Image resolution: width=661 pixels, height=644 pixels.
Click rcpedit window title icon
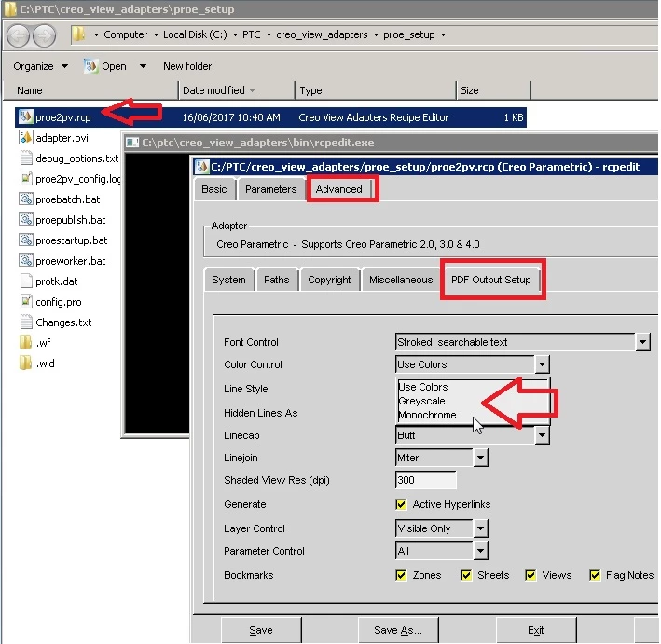[x=201, y=167]
